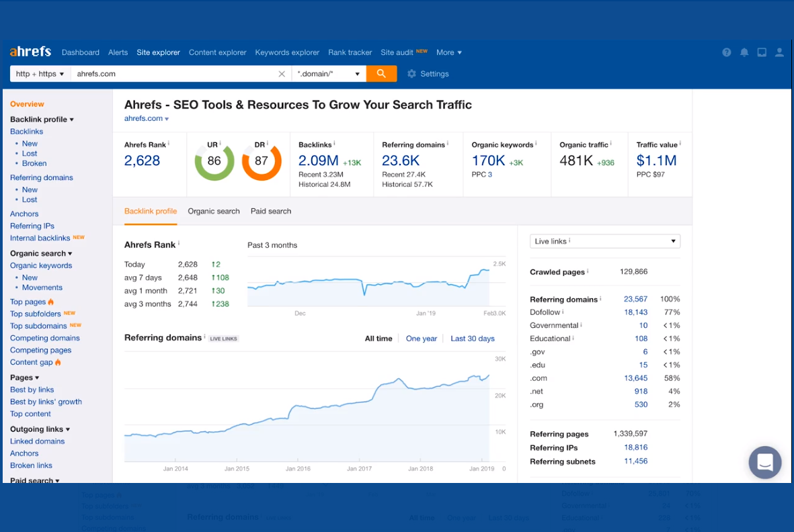794x532 pixels.
Task: Switch to the Organic search tab
Action: 214,212
